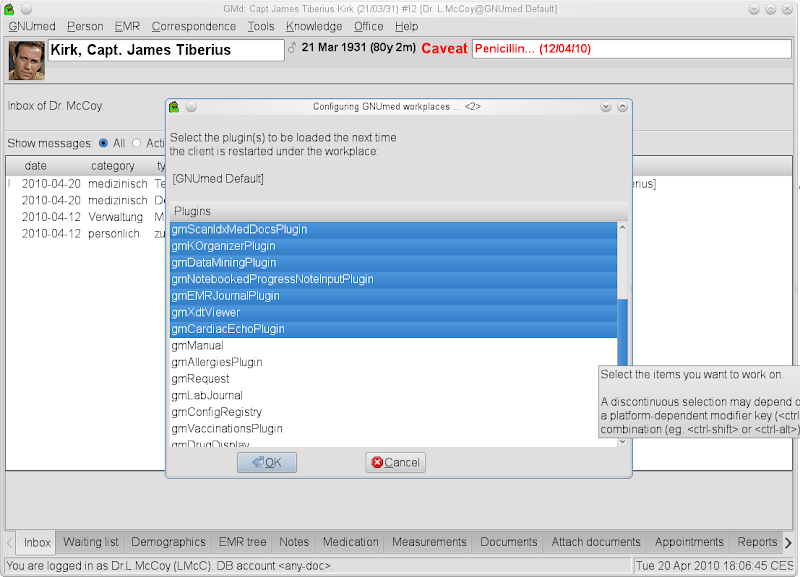Select the Verwaltung message row

(x=86, y=217)
